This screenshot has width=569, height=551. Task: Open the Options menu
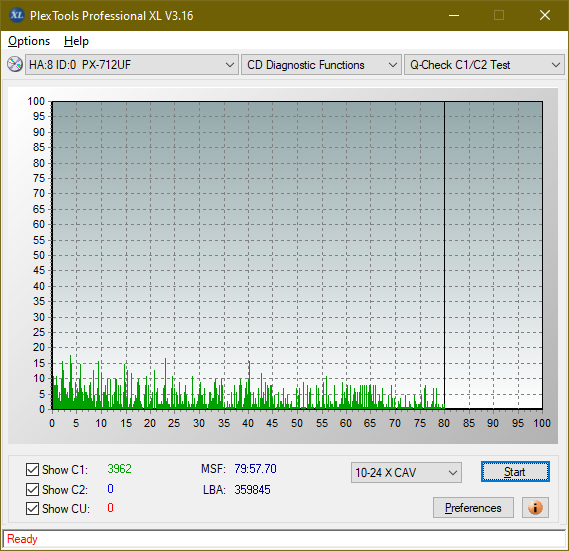pyautogui.click(x=29, y=41)
